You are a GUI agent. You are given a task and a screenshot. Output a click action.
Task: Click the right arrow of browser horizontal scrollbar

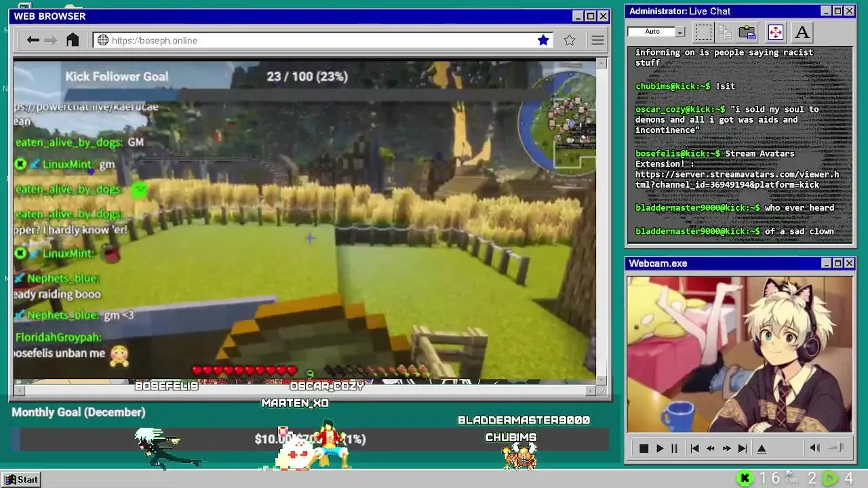(590, 390)
